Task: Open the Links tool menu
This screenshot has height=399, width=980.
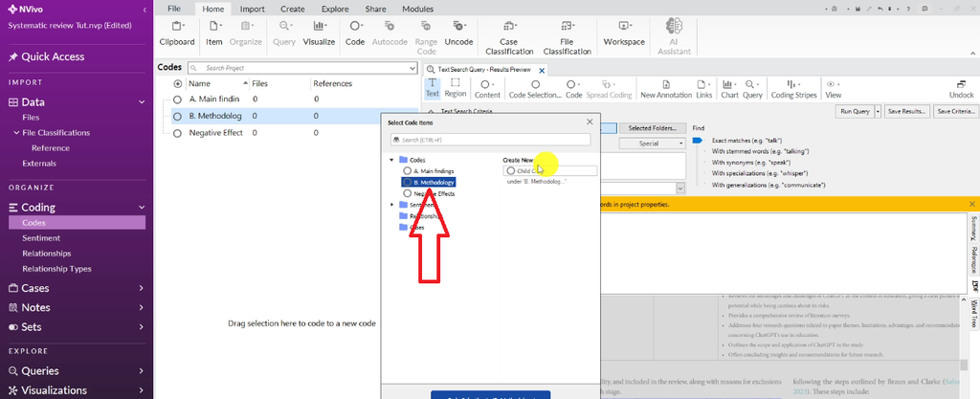Action: (704, 89)
